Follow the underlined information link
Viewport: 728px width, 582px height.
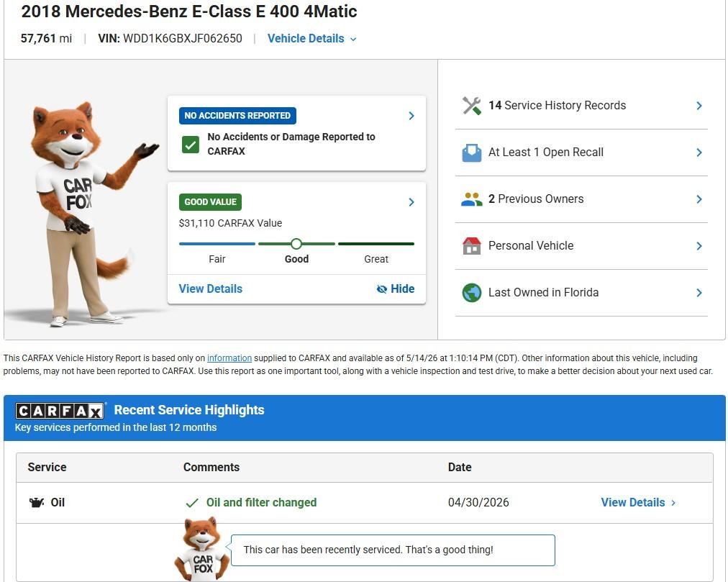pyautogui.click(x=229, y=358)
